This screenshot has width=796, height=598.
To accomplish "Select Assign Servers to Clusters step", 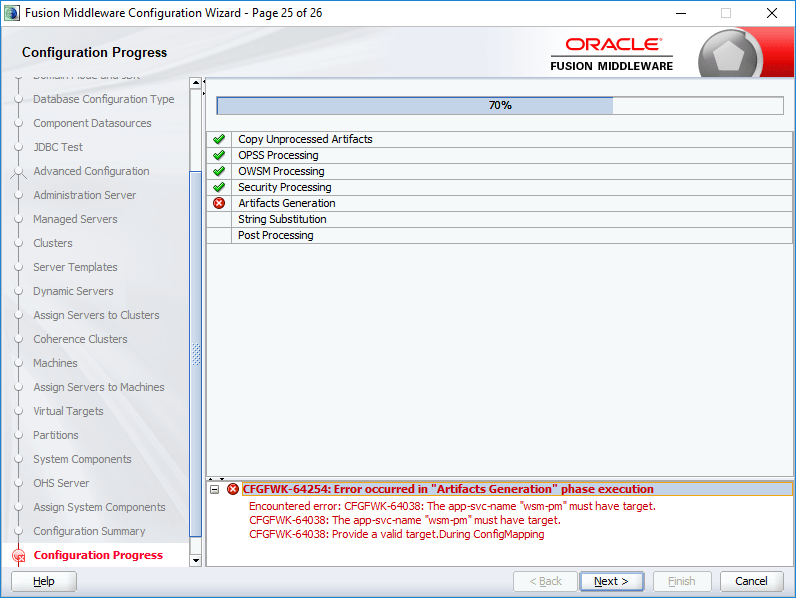I will coord(96,315).
